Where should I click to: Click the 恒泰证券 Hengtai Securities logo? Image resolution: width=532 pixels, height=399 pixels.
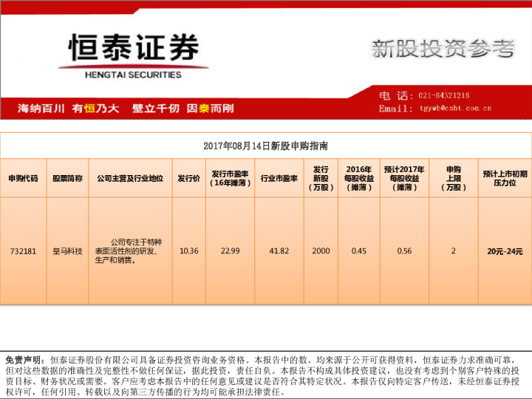[133, 56]
